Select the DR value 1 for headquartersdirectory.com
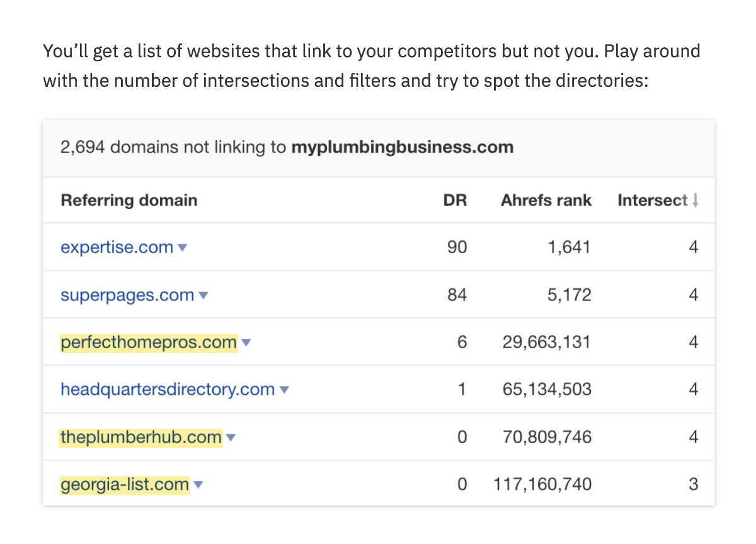This screenshot has height=544, width=756. pyautogui.click(x=462, y=390)
